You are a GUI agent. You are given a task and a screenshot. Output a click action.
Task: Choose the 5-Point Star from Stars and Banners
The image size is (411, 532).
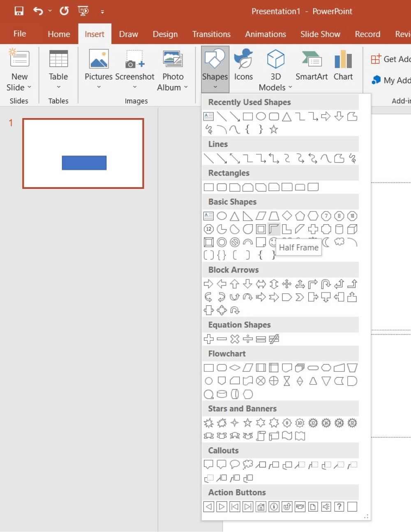(248, 423)
